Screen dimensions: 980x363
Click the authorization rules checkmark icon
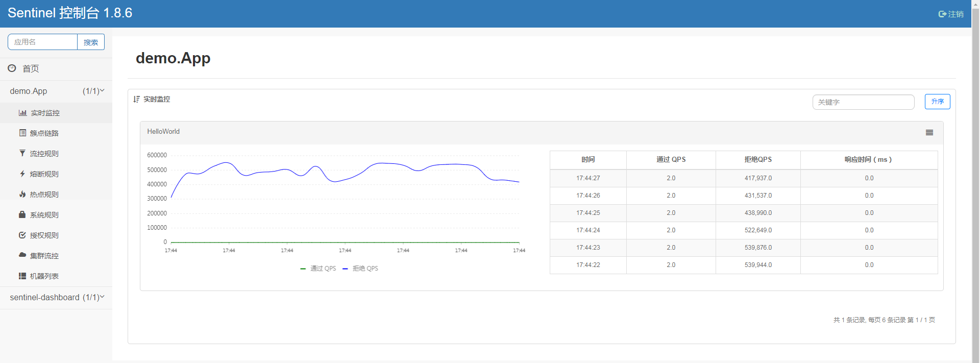22,235
